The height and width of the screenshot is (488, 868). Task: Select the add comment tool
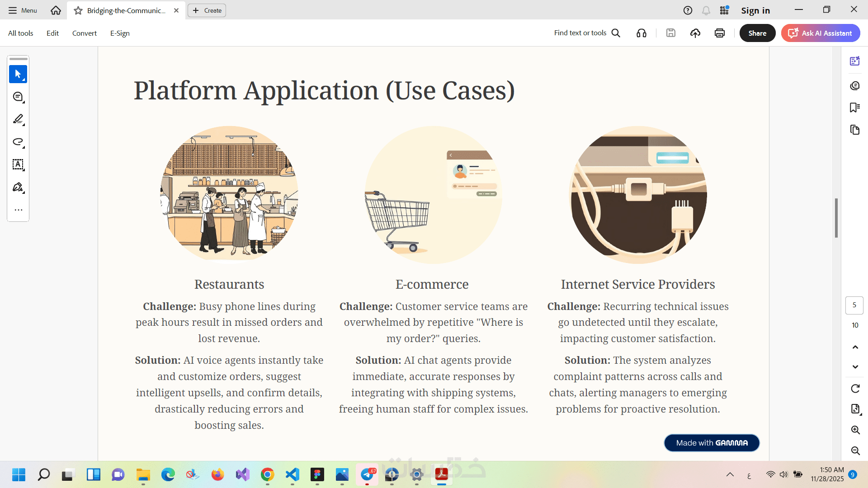tap(18, 97)
